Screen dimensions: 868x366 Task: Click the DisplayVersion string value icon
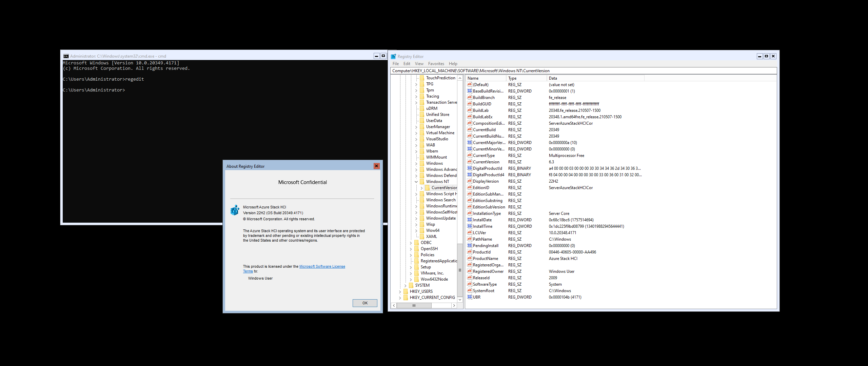click(469, 181)
